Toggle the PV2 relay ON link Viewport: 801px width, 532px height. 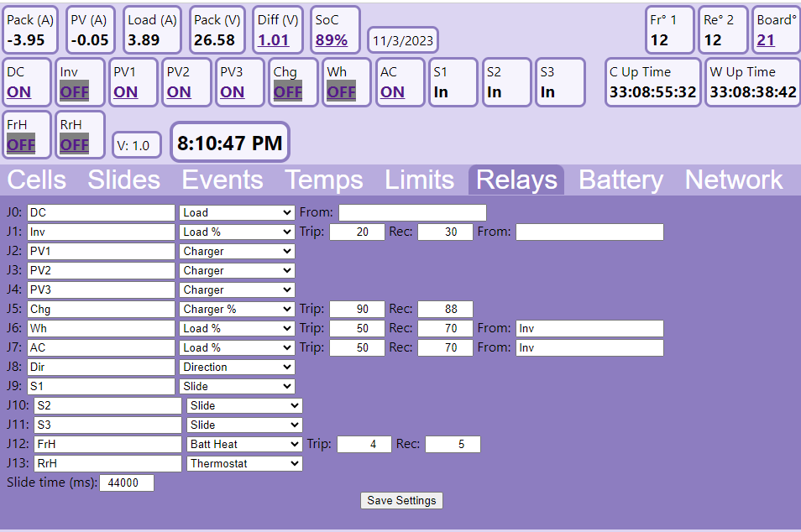179,92
